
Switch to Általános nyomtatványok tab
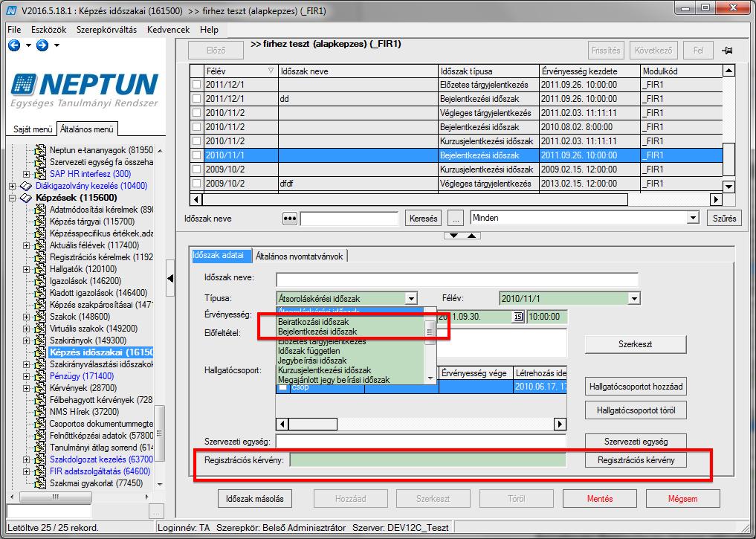click(x=299, y=256)
